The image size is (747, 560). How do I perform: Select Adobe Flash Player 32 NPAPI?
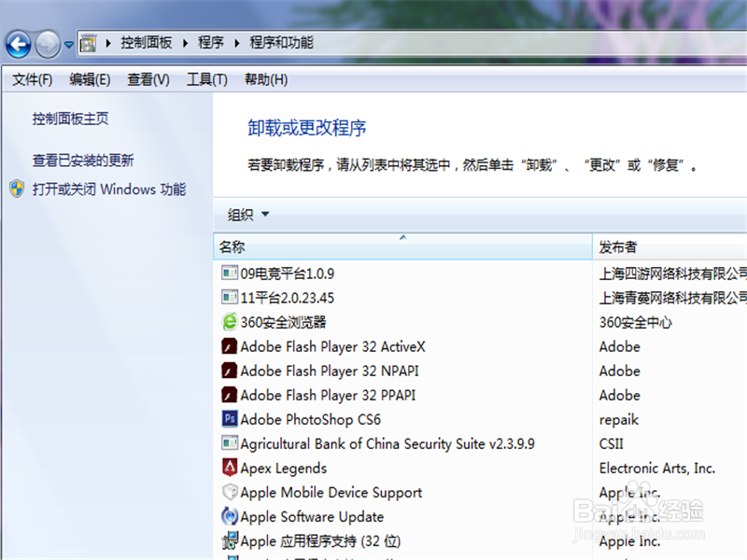330,371
